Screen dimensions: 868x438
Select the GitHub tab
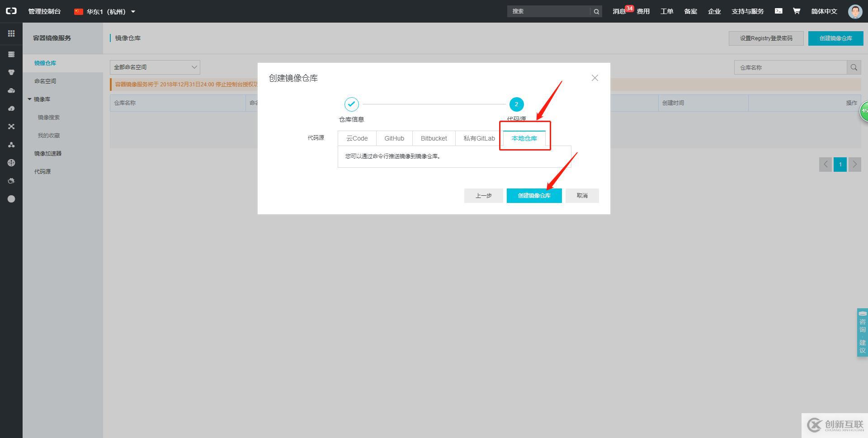point(394,138)
